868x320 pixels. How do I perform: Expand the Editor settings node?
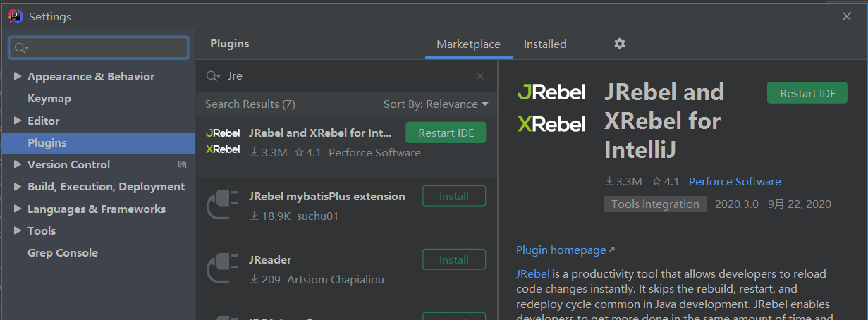tap(18, 121)
